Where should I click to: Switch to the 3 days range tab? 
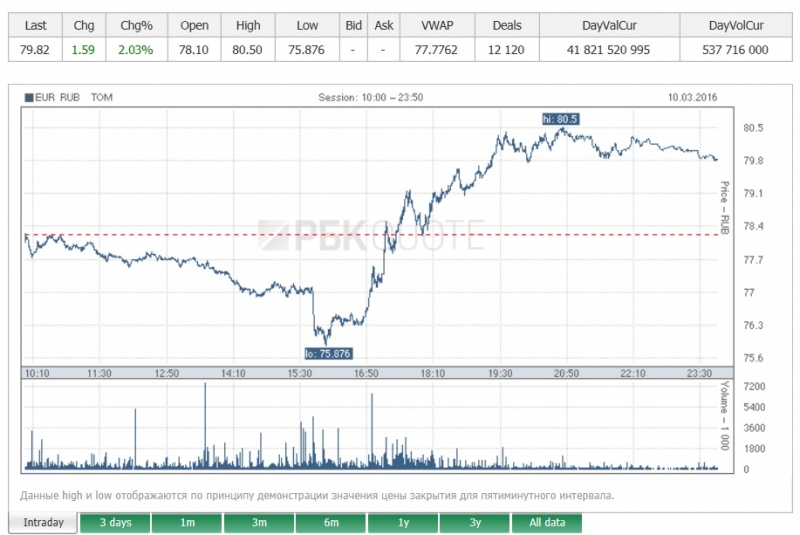click(x=114, y=523)
